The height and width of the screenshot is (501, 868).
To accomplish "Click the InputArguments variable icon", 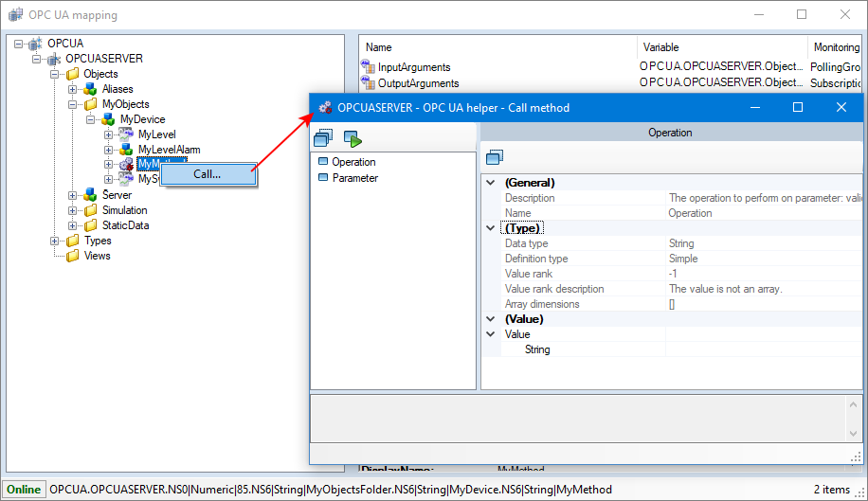I will point(369,66).
